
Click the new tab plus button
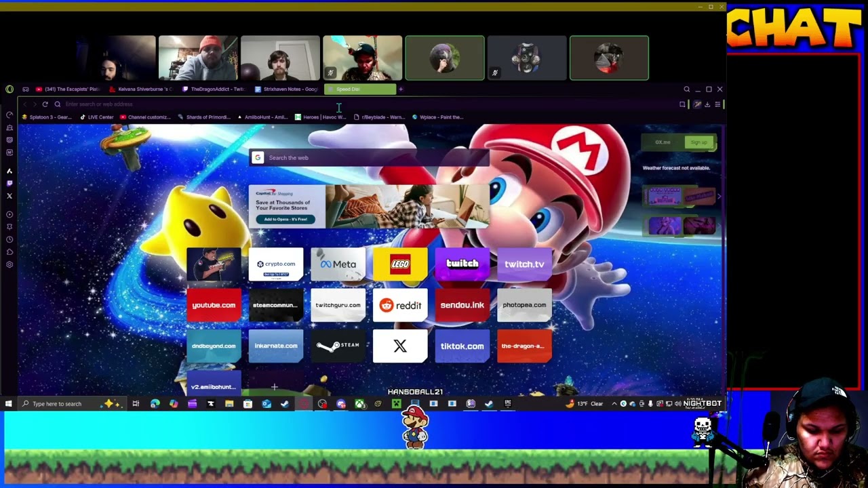pyautogui.click(x=401, y=89)
